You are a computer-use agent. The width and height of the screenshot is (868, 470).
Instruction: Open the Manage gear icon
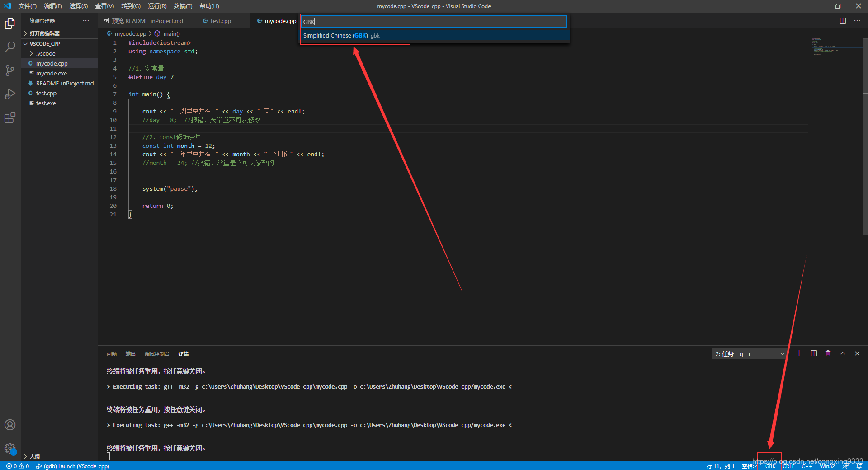10,448
